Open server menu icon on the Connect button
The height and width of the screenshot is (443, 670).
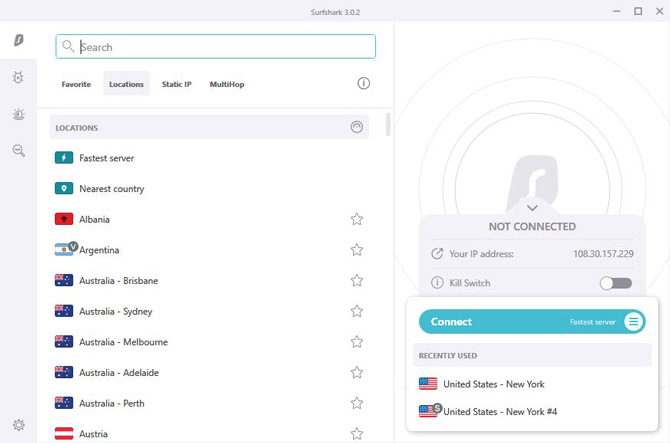pos(633,321)
